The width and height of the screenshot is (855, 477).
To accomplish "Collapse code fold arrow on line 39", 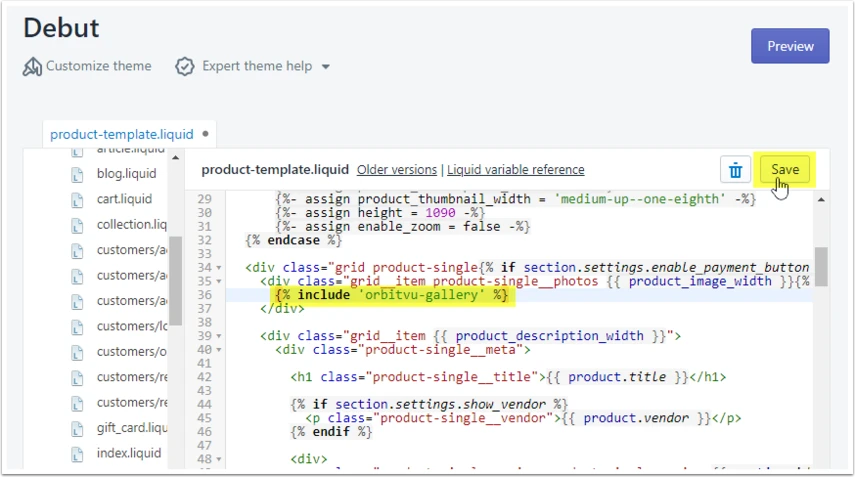I will tap(219, 336).
